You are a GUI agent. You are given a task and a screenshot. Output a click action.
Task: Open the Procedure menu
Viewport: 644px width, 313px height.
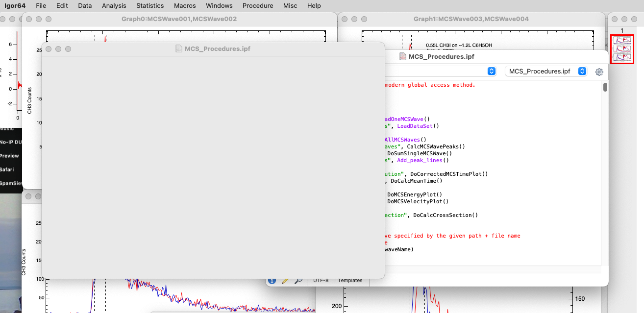pyautogui.click(x=258, y=6)
